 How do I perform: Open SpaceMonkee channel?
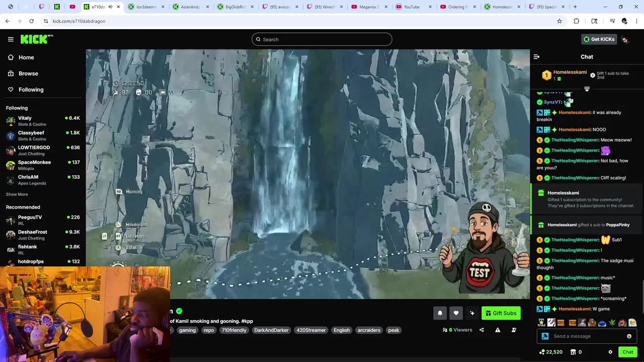click(x=43, y=165)
